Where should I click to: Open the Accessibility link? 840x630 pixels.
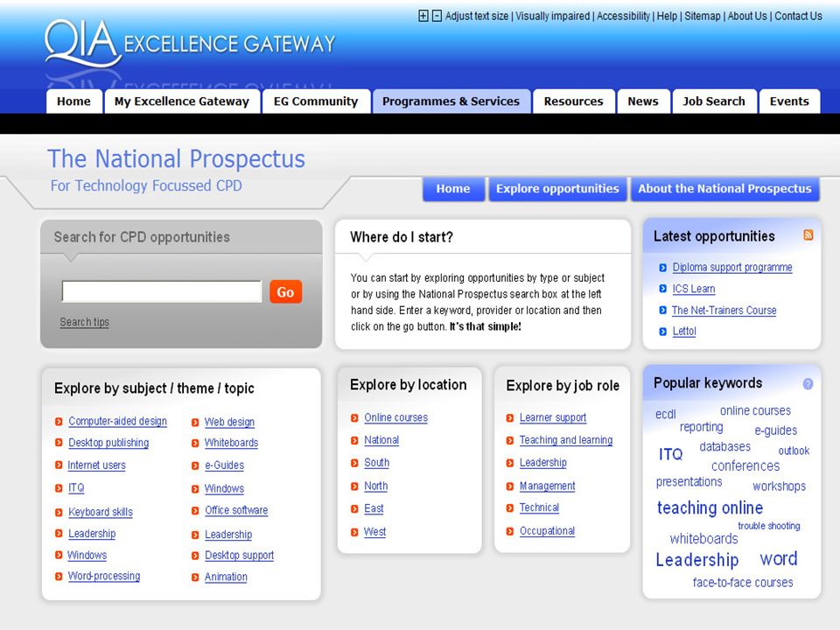tap(623, 16)
